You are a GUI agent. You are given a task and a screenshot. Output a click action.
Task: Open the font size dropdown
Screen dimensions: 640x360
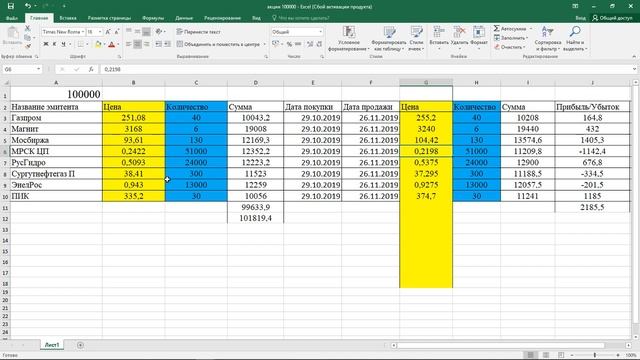click(x=100, y=32)
